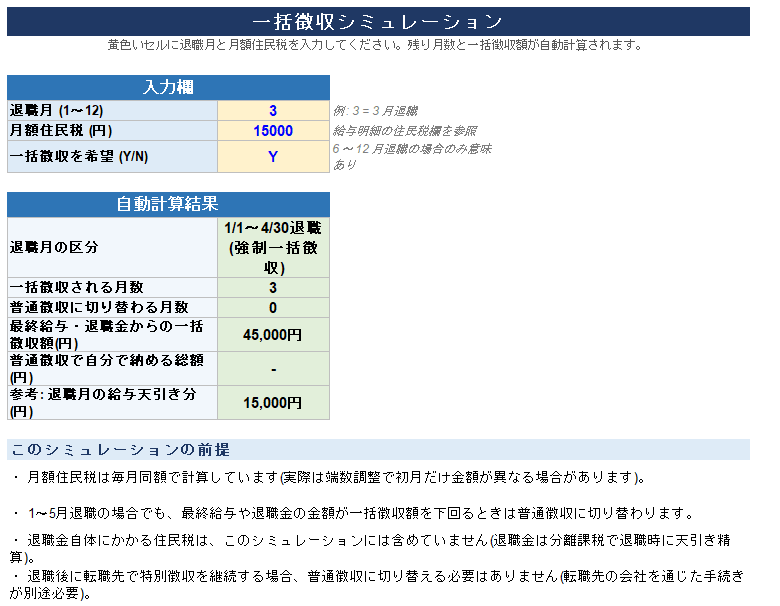
Task: Click the instruction line about 黄色いセル
Action: click(376, 45)
